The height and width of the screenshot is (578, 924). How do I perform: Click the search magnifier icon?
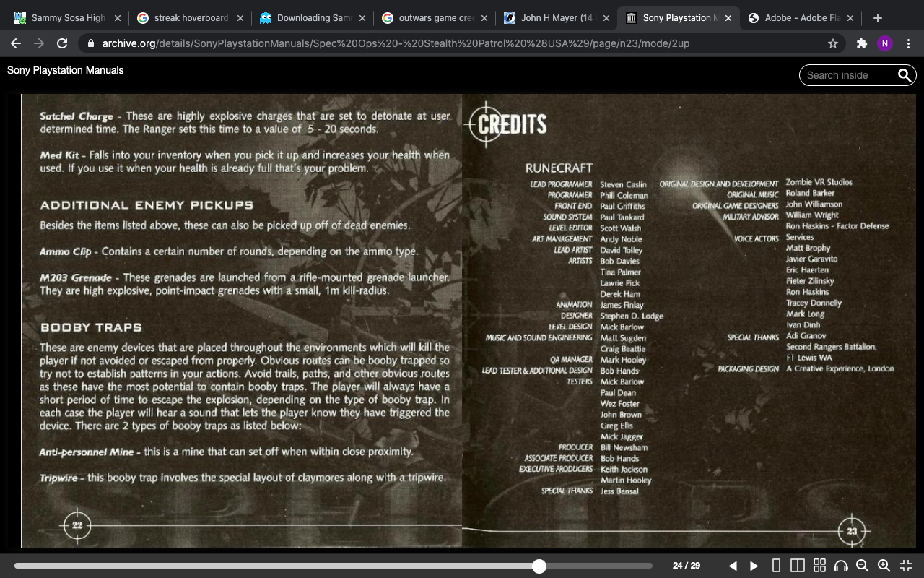905,75
